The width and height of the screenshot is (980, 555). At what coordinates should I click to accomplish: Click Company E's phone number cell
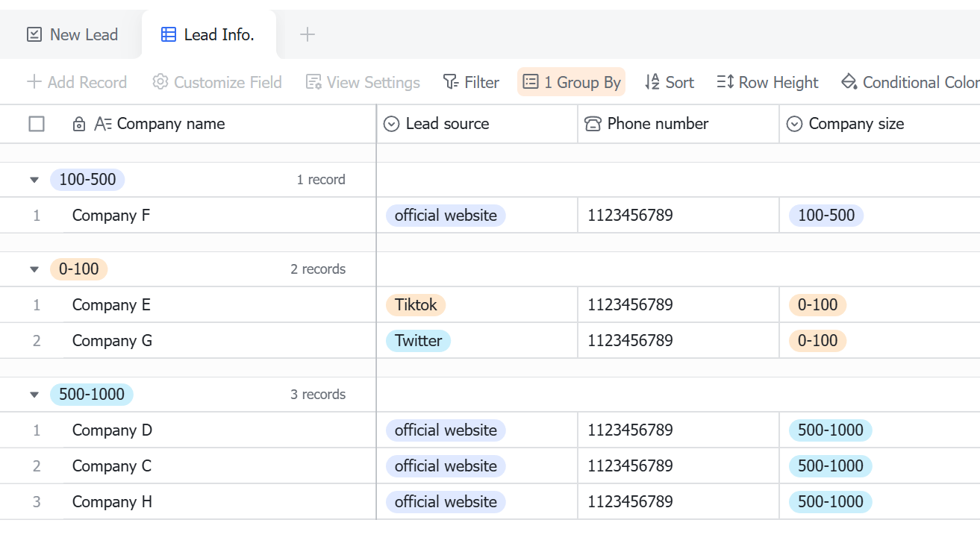point(678,305)
